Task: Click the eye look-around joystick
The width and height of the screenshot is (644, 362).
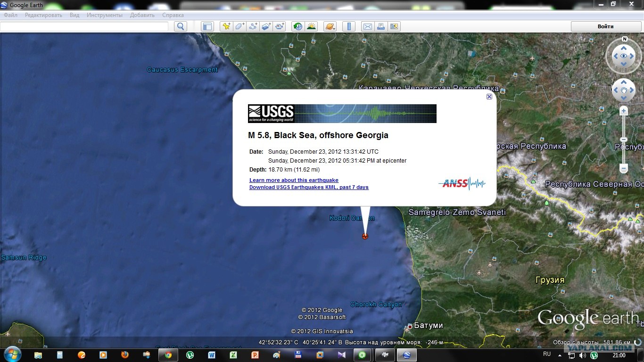Action: point(624,56)
